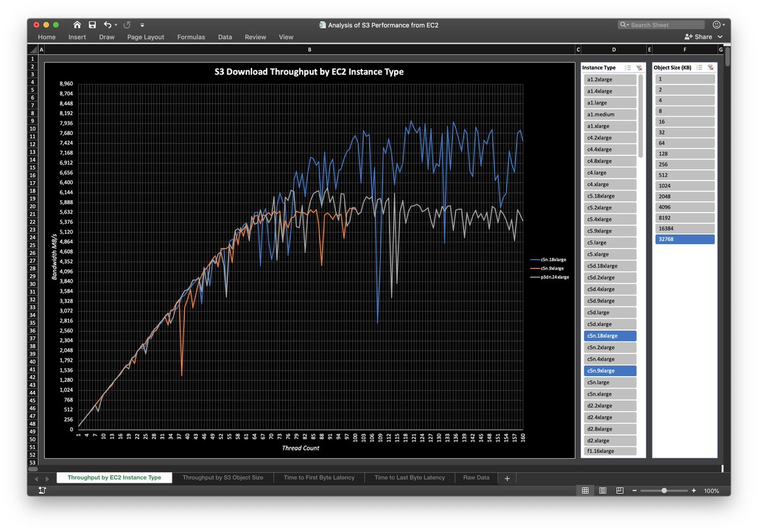Toggle the a1.2xlarge instance type filter
This screenshot has width=758, height=532.
click(x=610, y=80)
